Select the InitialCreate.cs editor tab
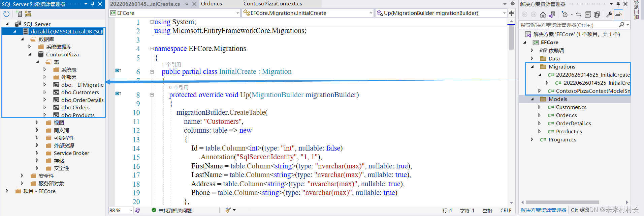This screenshot has width=644, height=216. (x=145, y=4)
